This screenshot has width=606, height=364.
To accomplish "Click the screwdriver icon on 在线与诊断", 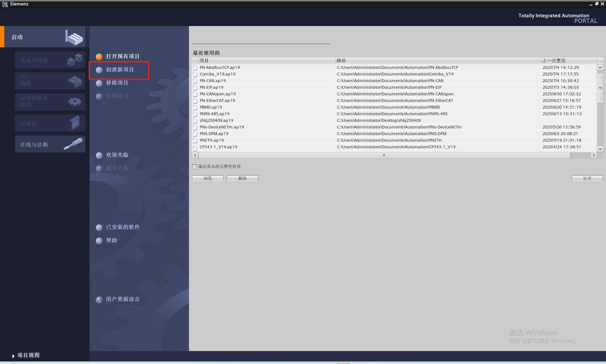I will coord(73,144).
